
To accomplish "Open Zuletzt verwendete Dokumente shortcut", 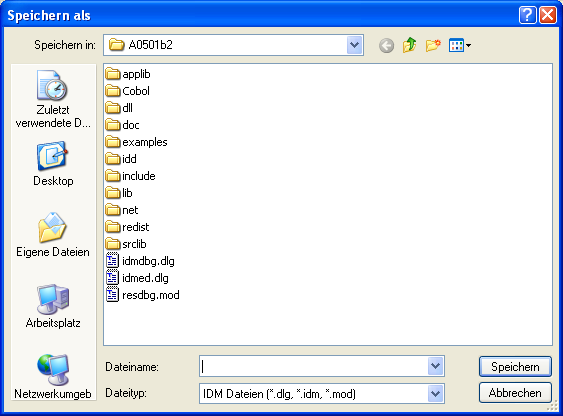I will [x=53, y=99].
